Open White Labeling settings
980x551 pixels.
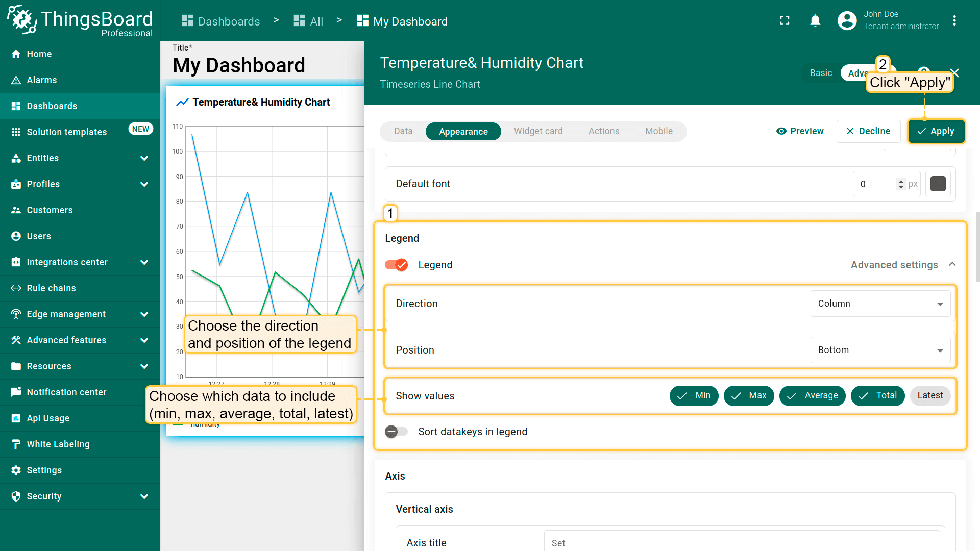pyautogui.click(x=58, y=444)
